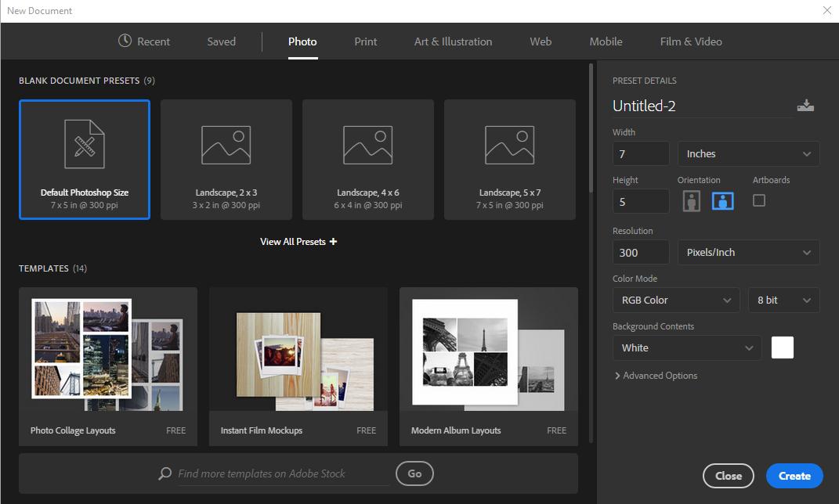Click the search magnifier icon

[x=165, y=473]
